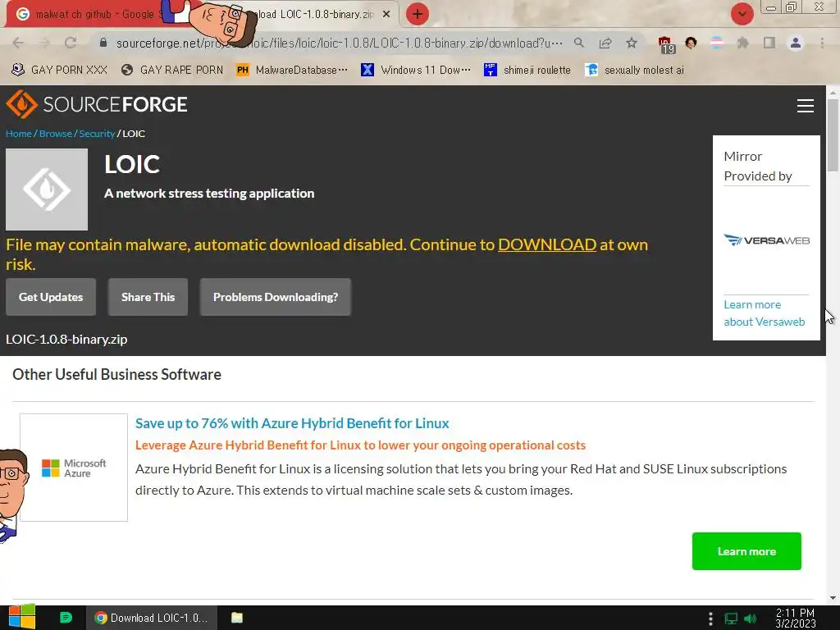The image size is (840, 630).
Task: Click the SourceForge logo
Action: tap(97, 104)
